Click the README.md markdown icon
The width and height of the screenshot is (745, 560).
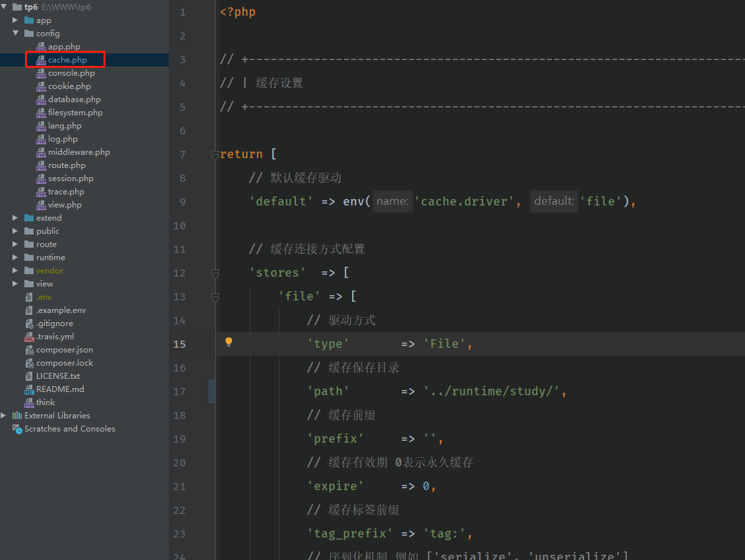[29, 389]
